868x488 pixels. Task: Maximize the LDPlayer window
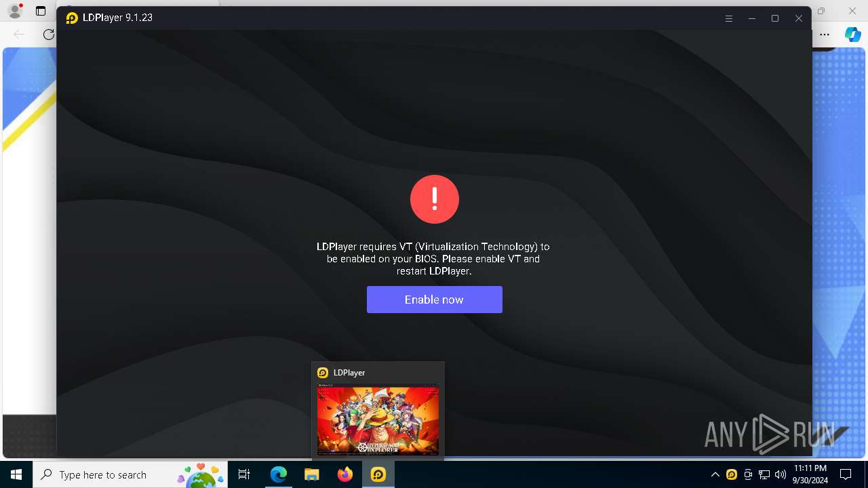tap(775, 18)
